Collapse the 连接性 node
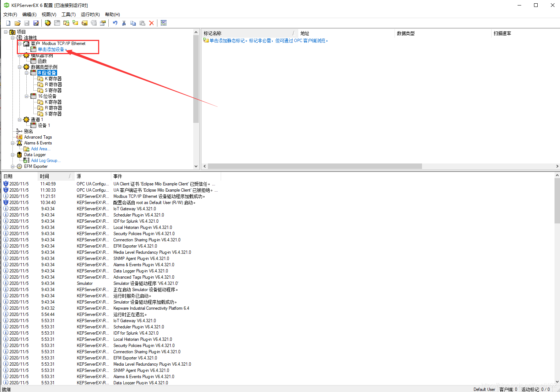The width and height of the screenshot is (560, 392). [13, 38]
